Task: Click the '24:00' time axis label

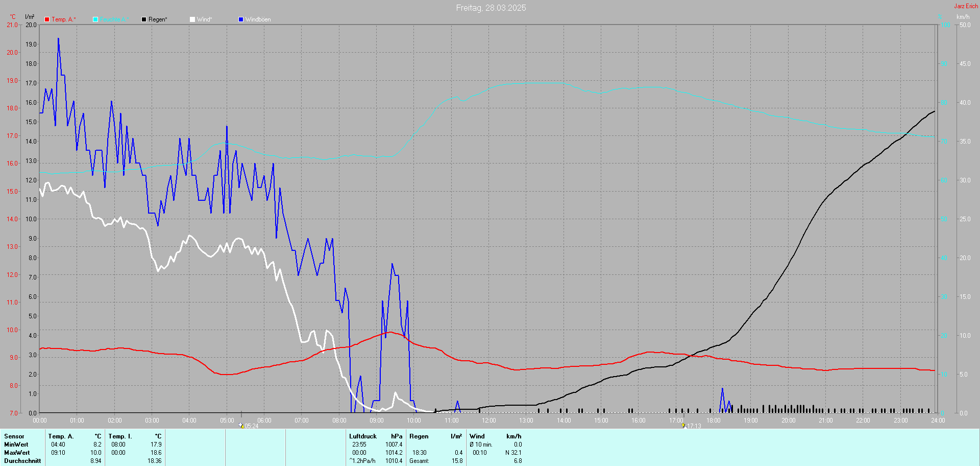Action: point(938,421)
